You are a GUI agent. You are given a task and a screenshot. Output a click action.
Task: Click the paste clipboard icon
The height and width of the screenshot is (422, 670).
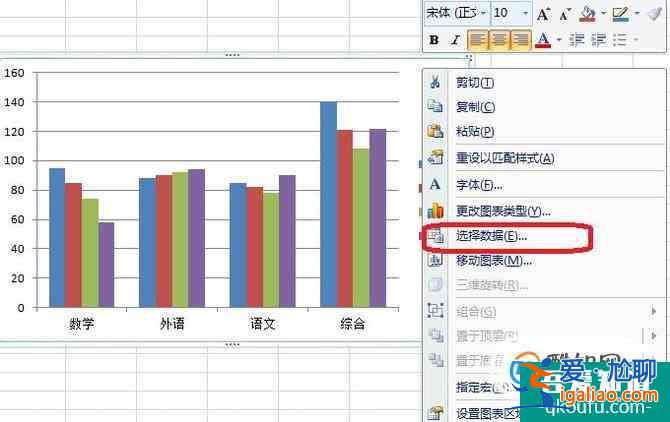pos(435,131)
